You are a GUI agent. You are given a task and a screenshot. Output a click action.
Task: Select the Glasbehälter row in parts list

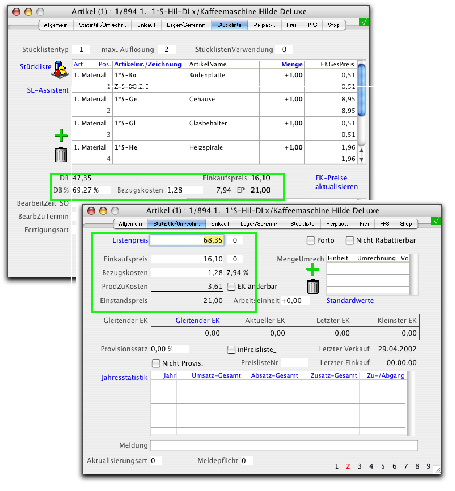pos(215,129)
